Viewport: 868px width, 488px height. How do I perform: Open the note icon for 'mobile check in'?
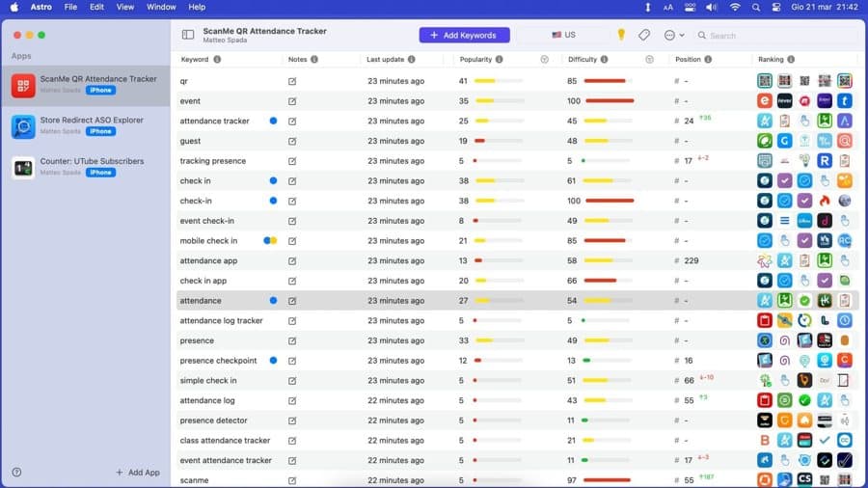292,241
